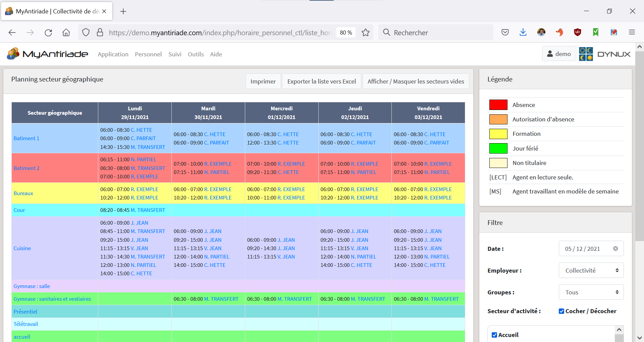This screenshot has height=342, width=644.
Task: Close the MyAntiriade browser tab
Action: 104,11
